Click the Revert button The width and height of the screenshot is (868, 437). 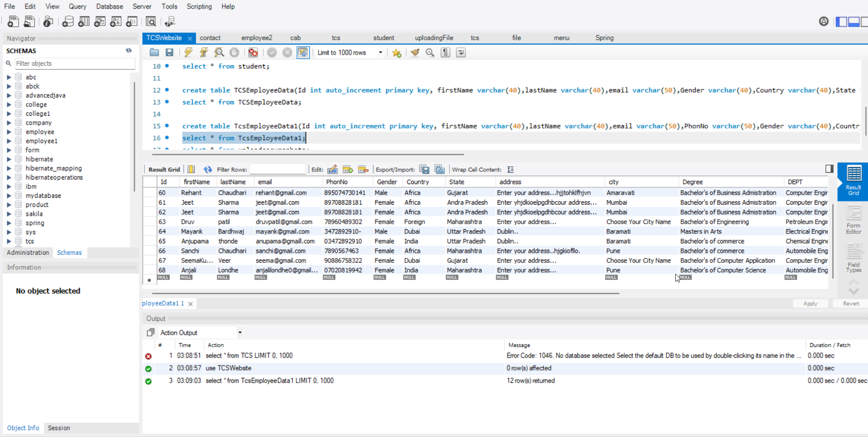851,303
